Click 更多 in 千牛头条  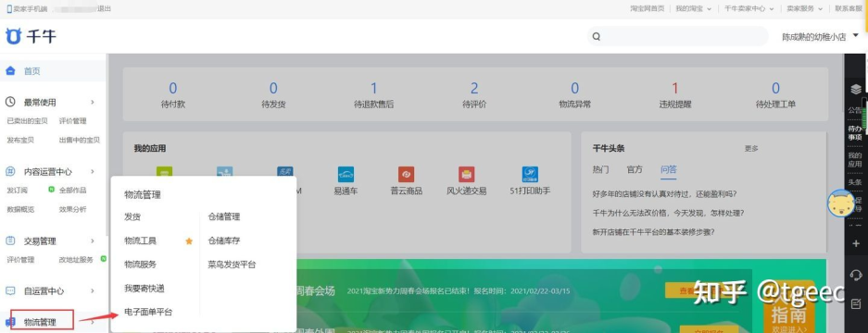tap(751, 148)
